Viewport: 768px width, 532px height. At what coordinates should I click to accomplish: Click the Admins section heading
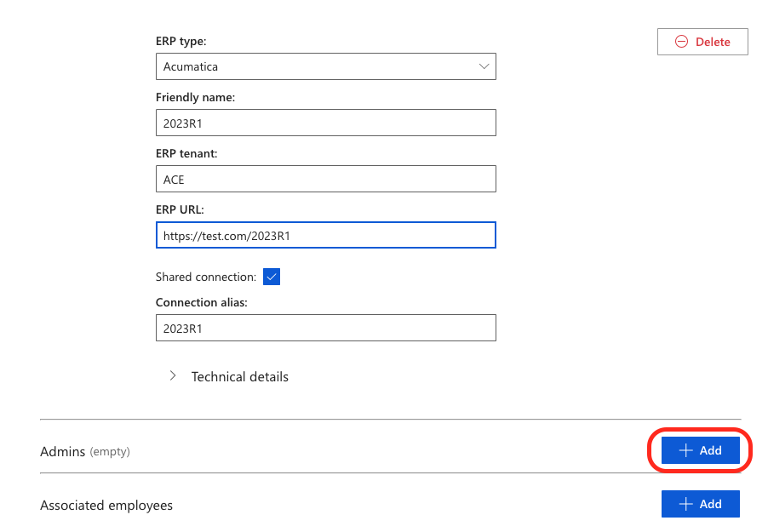[62, 451]
